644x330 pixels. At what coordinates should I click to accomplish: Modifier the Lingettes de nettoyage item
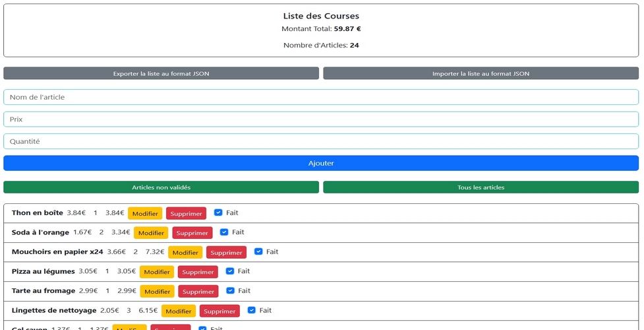point(179,311)
